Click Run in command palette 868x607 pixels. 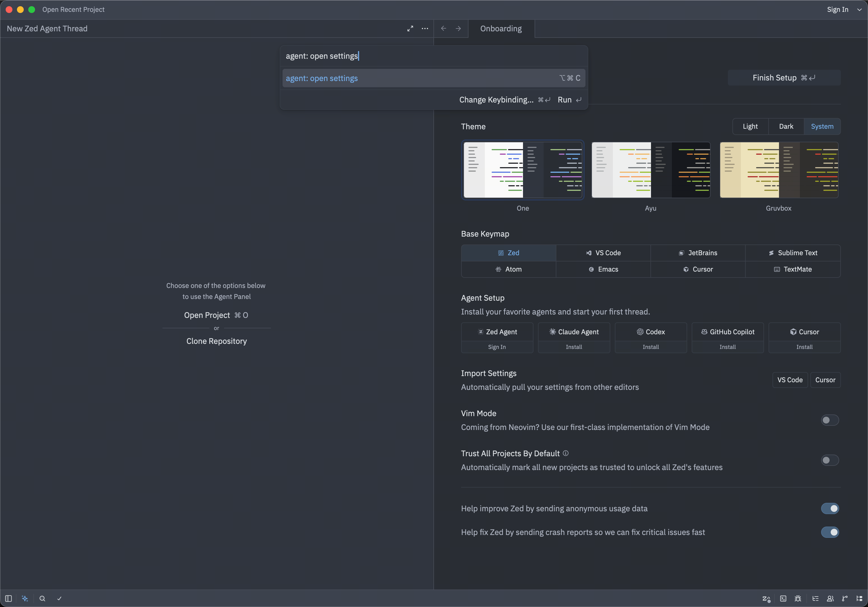coord(569,100)
